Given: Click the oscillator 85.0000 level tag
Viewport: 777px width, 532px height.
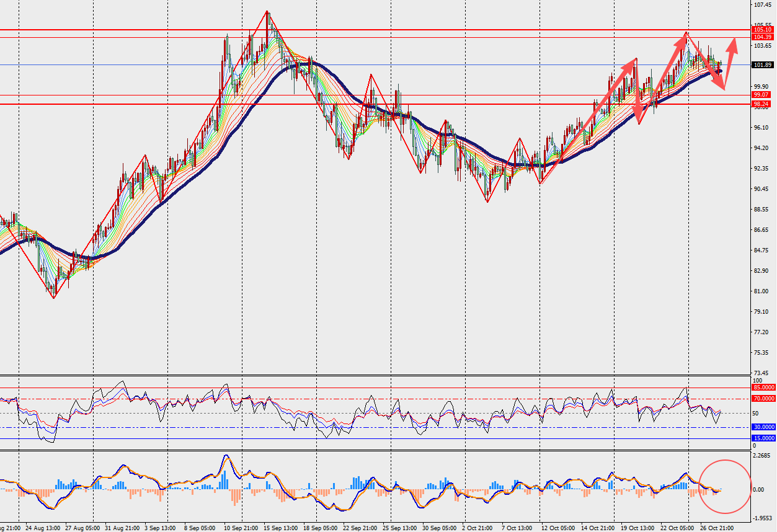Looking at the screenshot, I should coord(763,387).
